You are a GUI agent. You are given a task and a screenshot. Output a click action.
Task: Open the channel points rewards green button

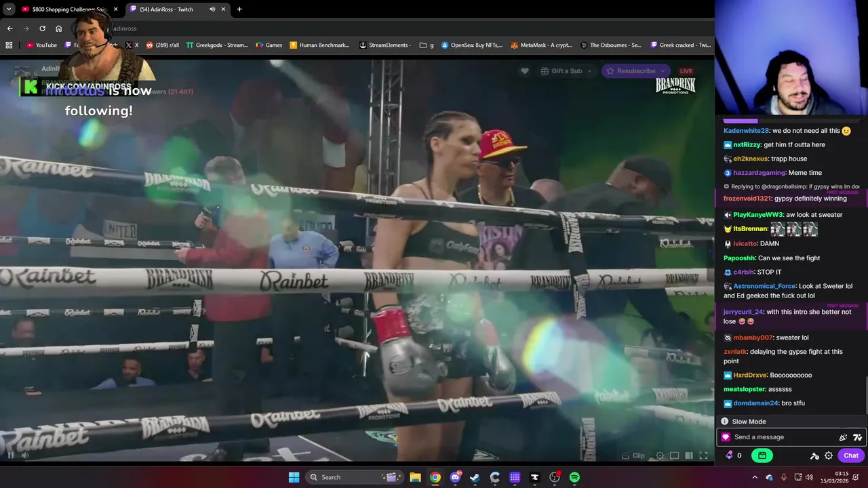tap(762, 455)
